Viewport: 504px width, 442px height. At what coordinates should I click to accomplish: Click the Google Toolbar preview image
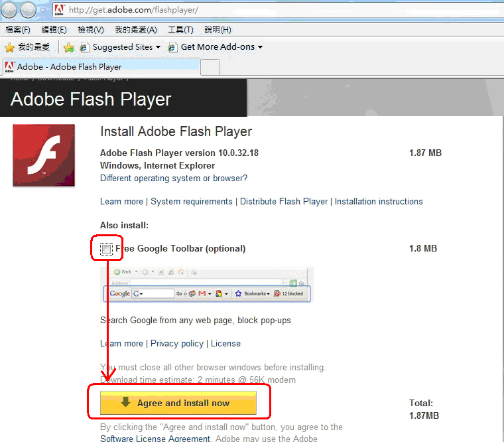click(207, 285)
